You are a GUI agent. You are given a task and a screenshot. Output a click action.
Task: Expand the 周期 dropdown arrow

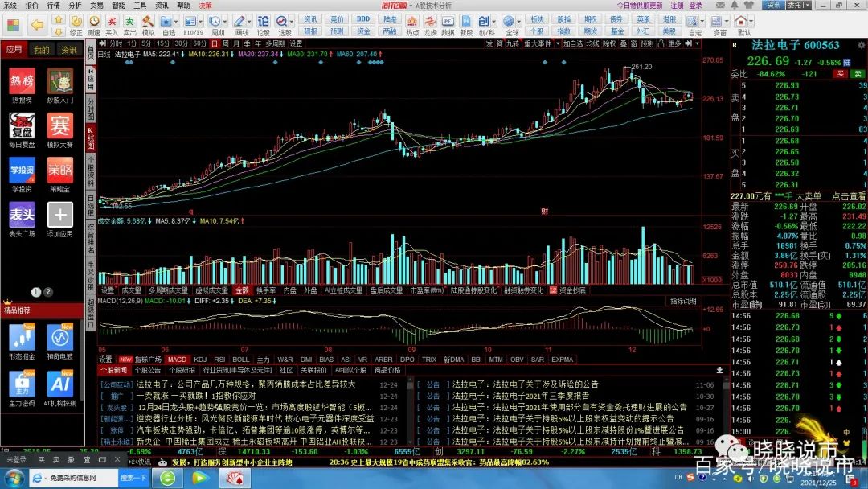(x=225, y=22)
